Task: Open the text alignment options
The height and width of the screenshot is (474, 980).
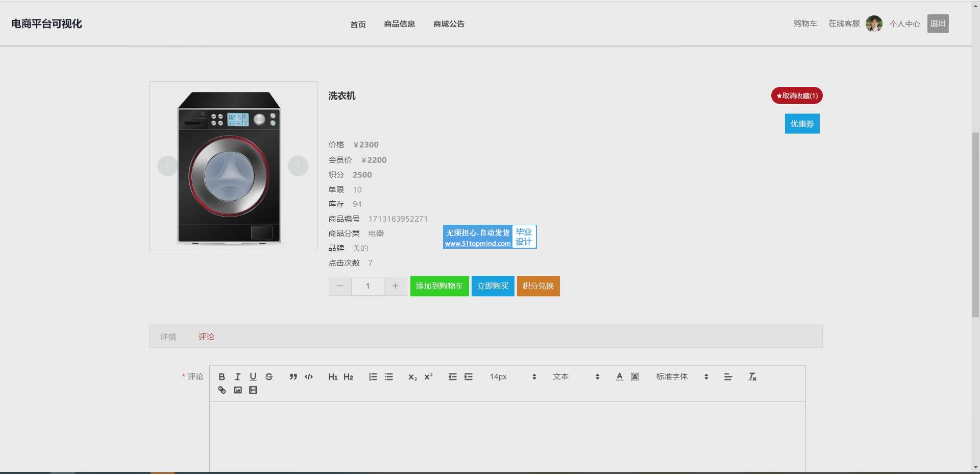Action: pyautogui.click(x=728, y=376)
